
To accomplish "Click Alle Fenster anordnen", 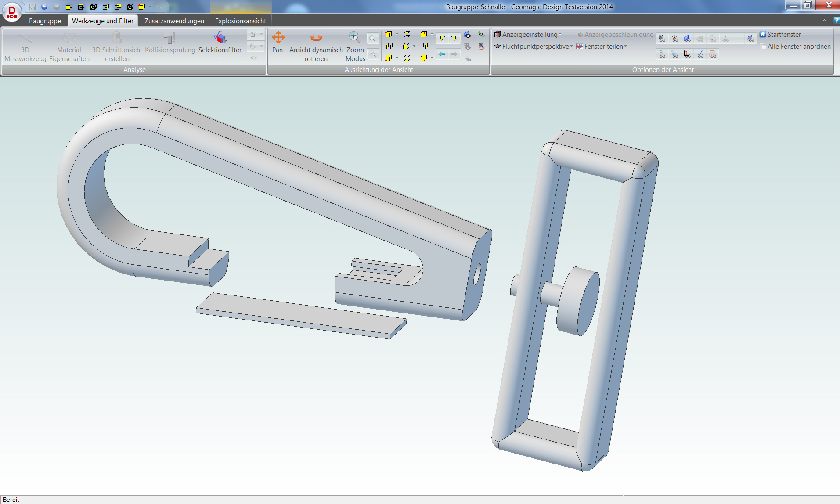I will (x=795, y=46).
